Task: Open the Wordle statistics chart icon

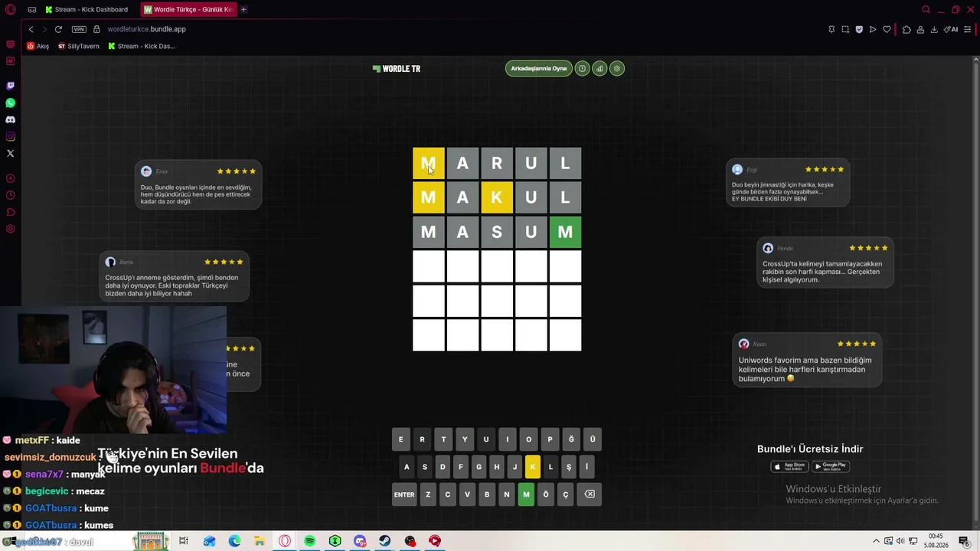Action: click(599, 68)
